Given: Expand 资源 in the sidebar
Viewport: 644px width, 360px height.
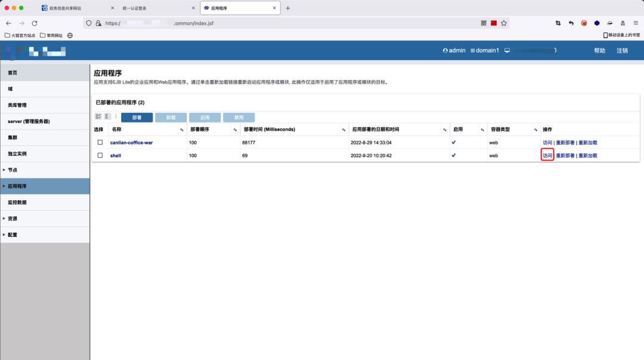Looking at the screenshot, I should 4,219.
